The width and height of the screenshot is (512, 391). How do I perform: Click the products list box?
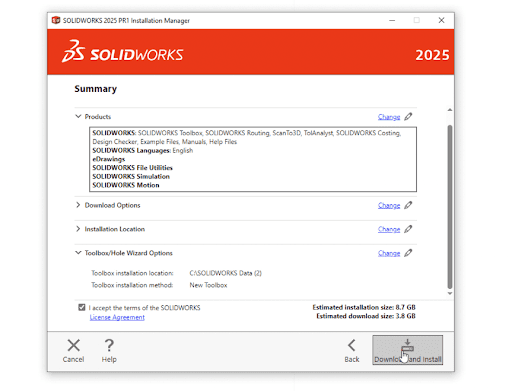[x=253, y=159]
